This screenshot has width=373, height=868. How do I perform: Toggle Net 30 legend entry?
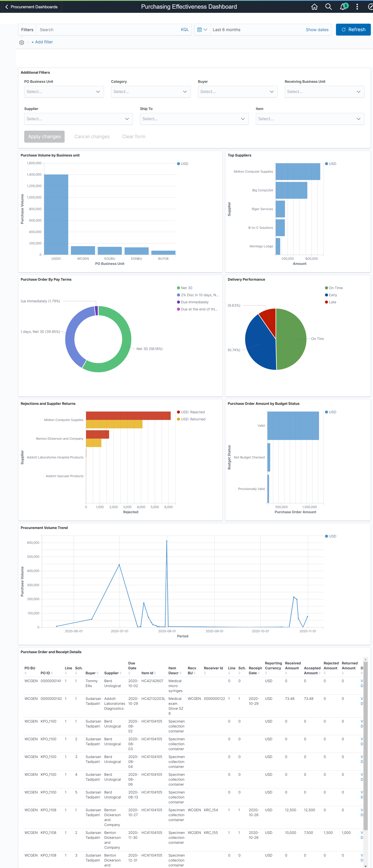pos(185,288)
